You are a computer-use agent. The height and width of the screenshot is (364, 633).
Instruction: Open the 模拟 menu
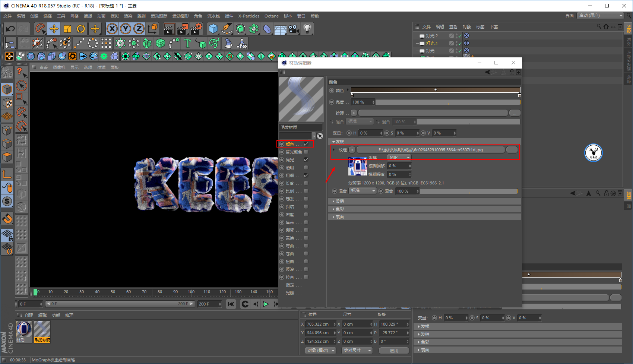[115, 16]
